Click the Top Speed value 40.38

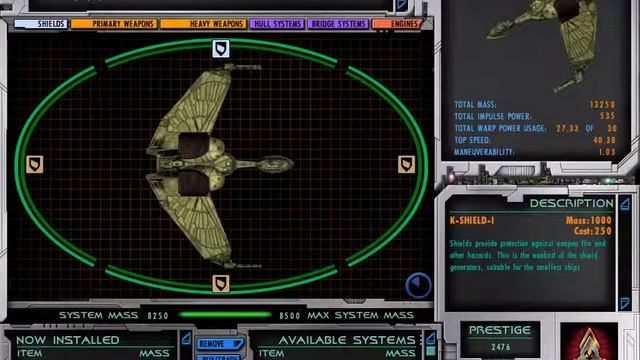point(604,140)
